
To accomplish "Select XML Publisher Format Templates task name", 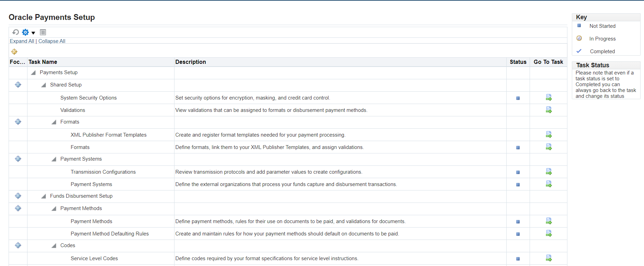I will (109, 135).
